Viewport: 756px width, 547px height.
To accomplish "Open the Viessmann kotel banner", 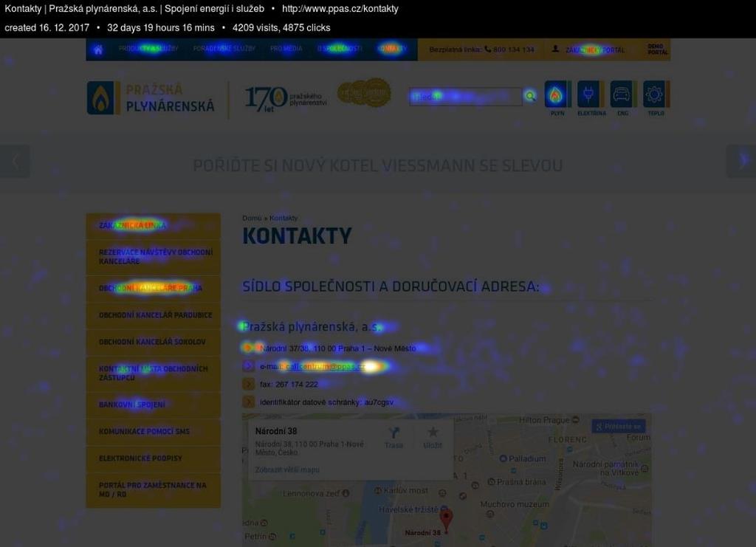I will [377, 165].
